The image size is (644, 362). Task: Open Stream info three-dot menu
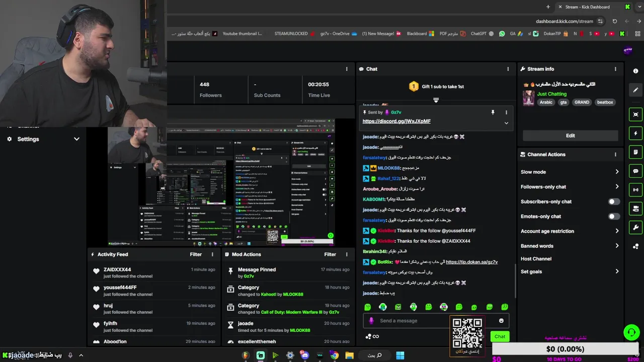pos(615,69)
